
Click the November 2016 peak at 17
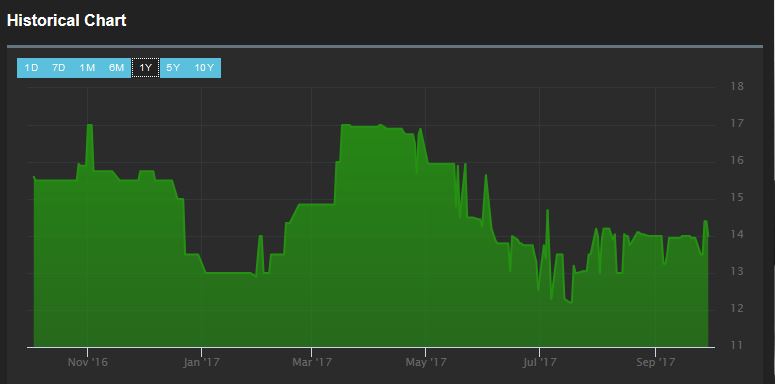coord(89,125)
